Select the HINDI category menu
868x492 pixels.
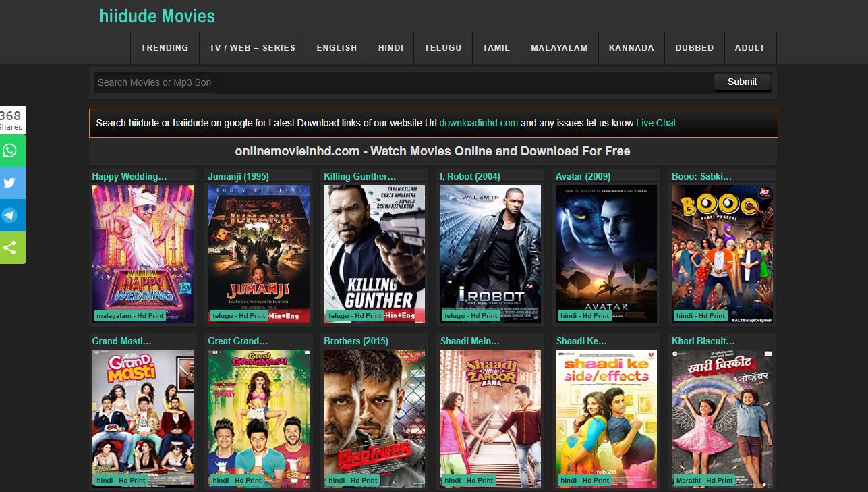point(391,48)
